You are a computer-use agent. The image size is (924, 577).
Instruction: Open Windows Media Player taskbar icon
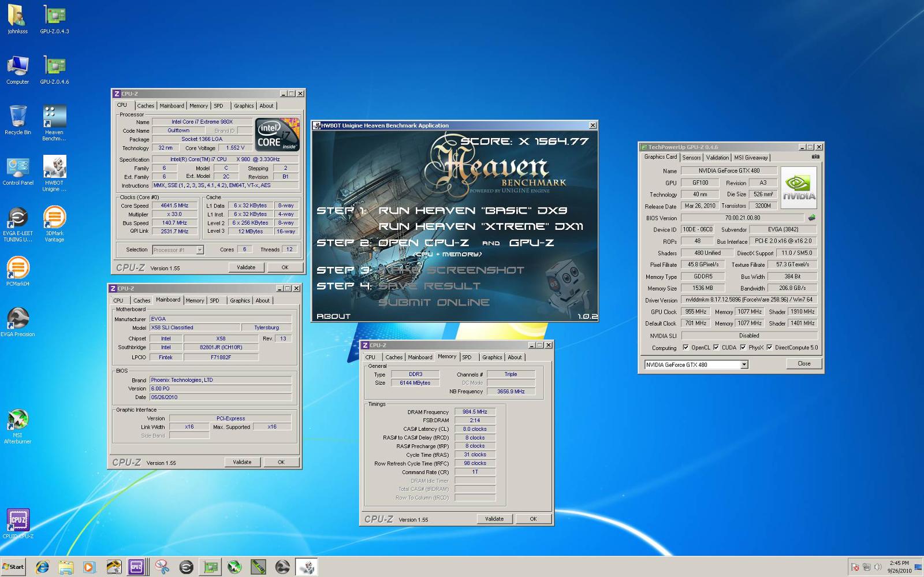tap(89, 567)
